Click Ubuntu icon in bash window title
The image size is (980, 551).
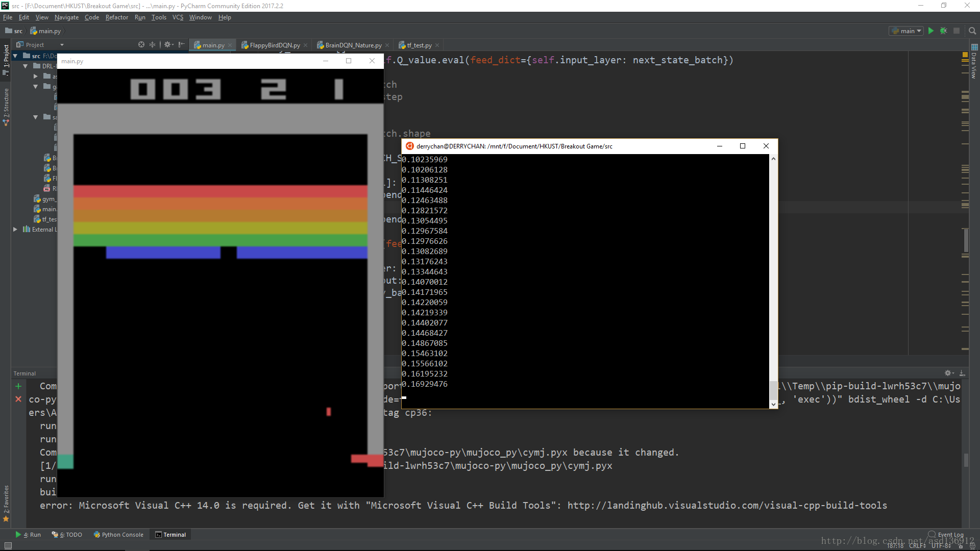[x=409, y=146]
